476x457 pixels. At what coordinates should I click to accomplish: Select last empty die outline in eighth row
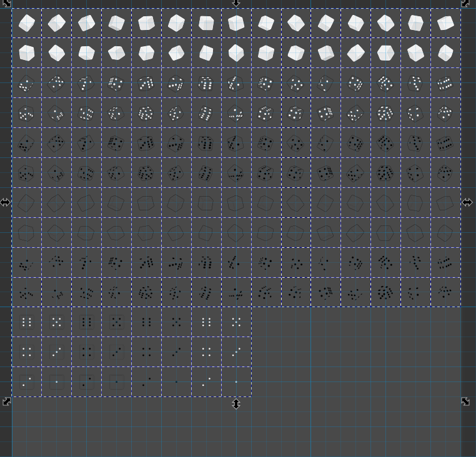(x=445, y=232)
